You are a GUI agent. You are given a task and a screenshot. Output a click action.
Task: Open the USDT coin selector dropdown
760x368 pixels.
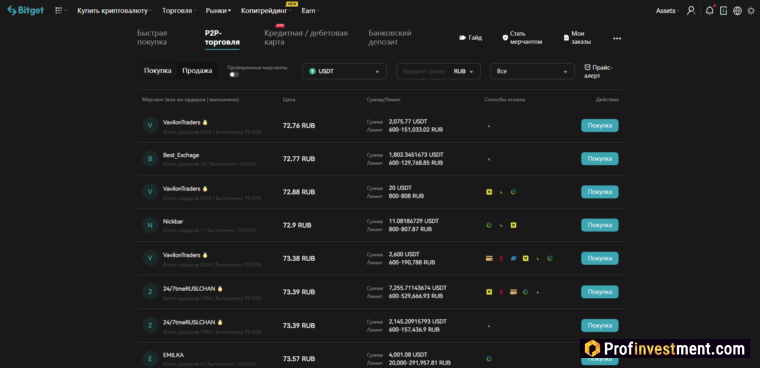point(345,71)
